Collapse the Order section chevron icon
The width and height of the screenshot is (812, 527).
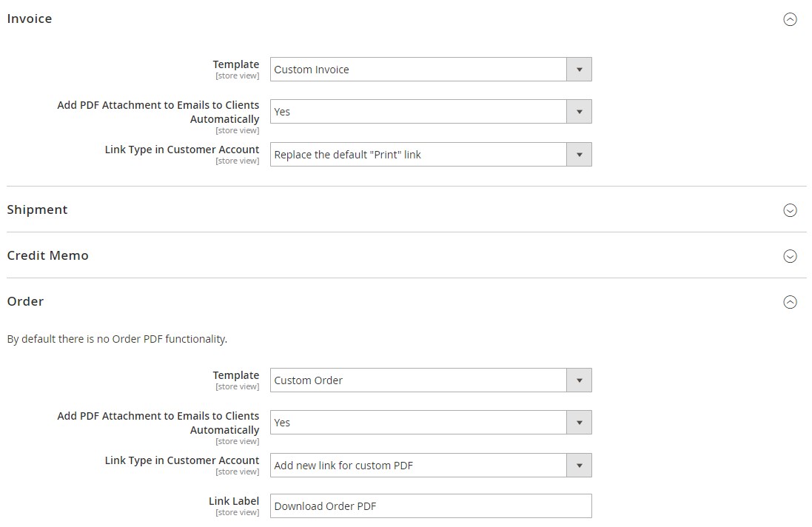(x=790, y=302)
